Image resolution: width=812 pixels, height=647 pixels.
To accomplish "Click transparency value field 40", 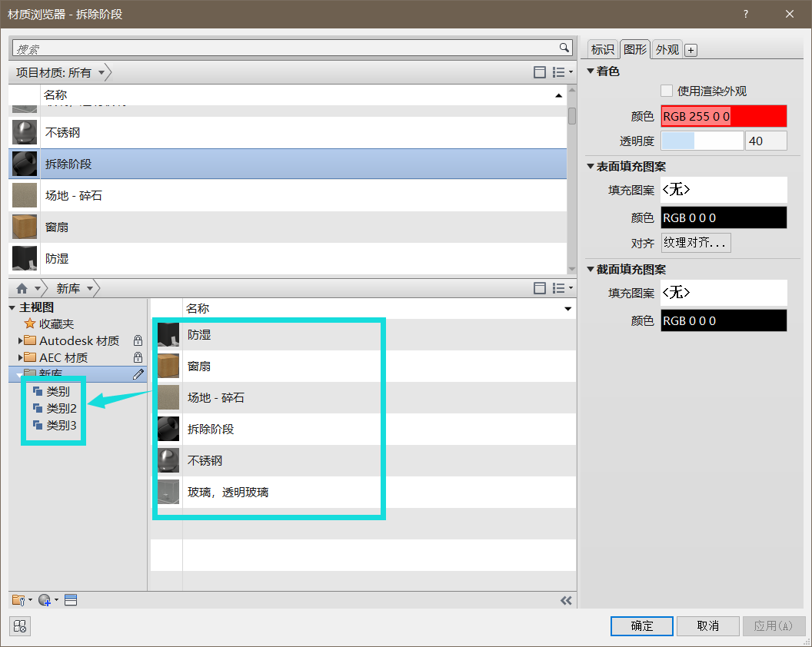I will [766, 141].
